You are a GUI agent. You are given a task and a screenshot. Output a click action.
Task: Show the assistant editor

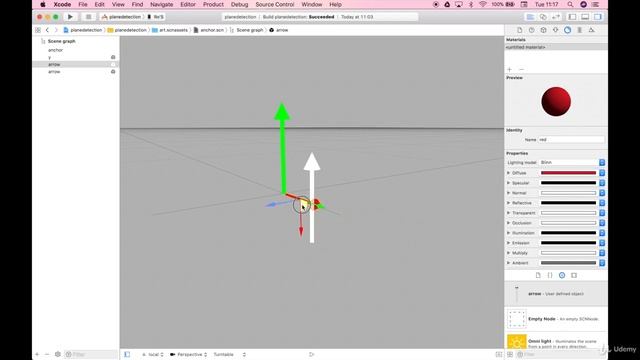point(543,17)
